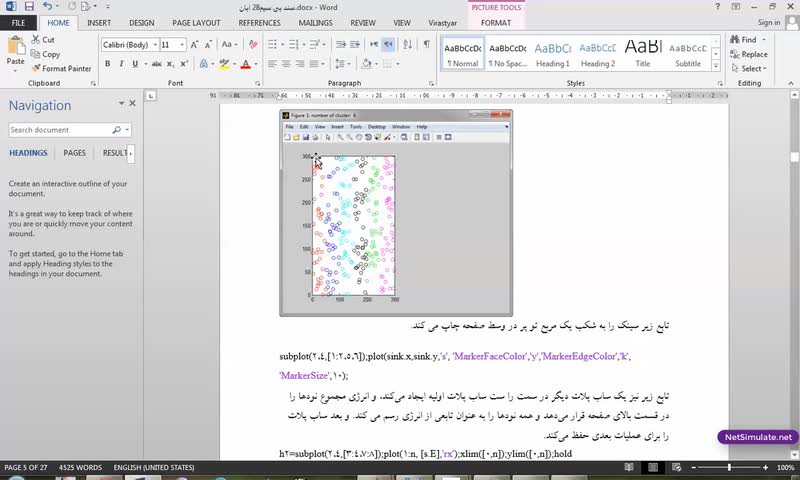Click the magnifier icon in search box

pos(117,130)
